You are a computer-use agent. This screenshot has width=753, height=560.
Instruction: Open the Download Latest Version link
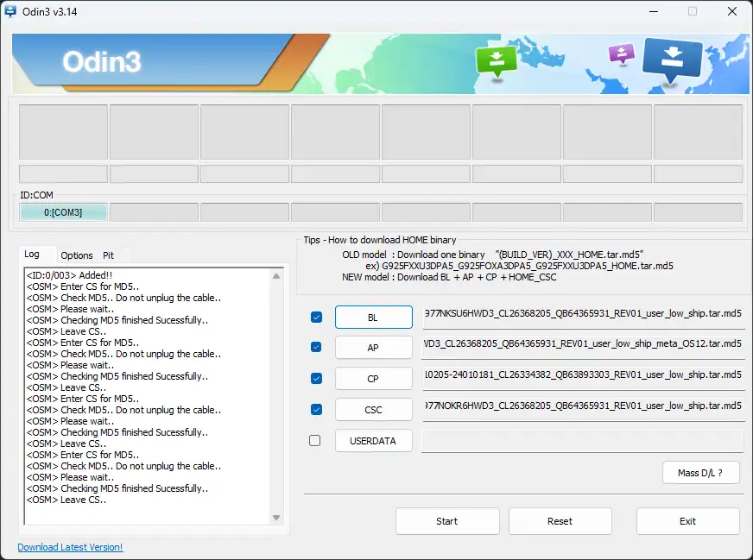pyautogui.click(x=70, y=547)
